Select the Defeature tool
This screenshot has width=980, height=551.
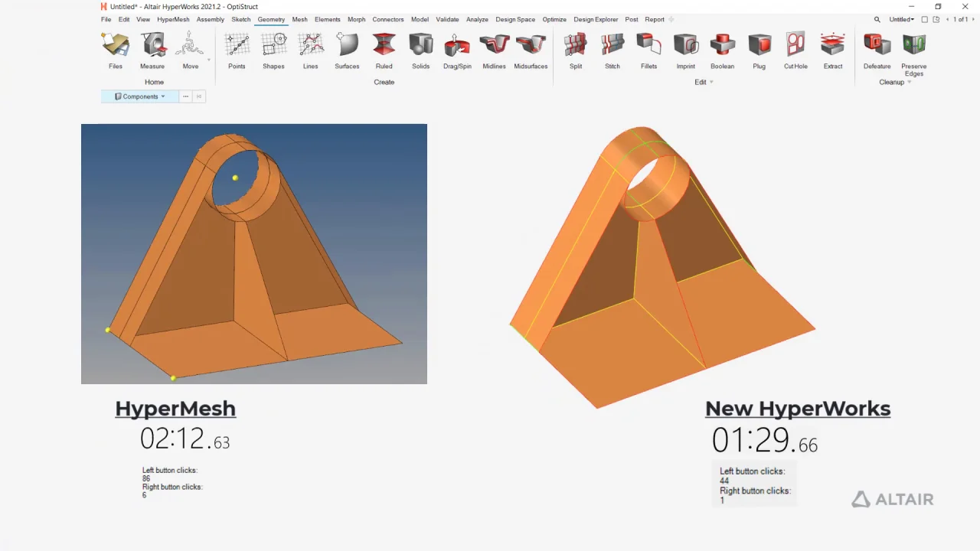(877, 51)
